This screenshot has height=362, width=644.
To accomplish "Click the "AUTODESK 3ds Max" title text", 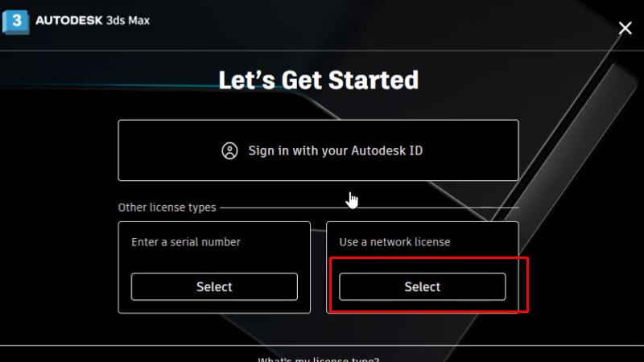I will pos(93,21).
